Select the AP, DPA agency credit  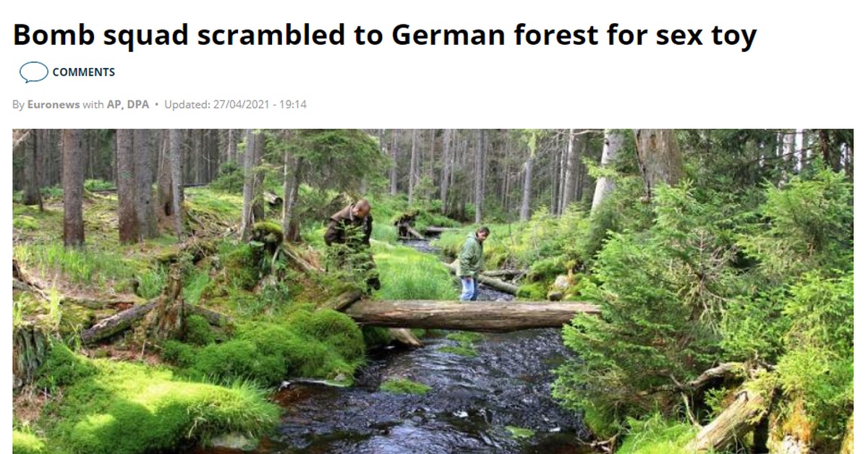[x=128, y=105]
